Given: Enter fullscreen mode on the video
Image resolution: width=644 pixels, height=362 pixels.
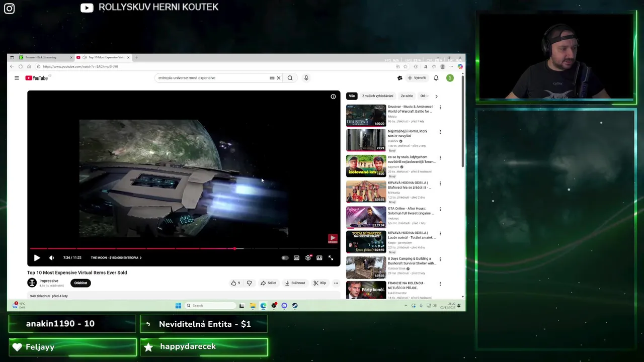Looking at the screenshot, I should (x=331, y=257).
